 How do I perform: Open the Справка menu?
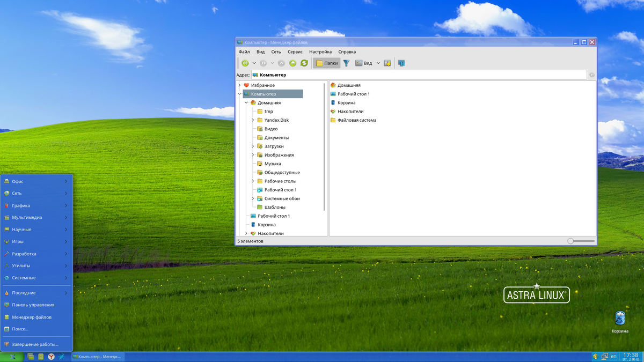pyautogui.click(x=347, y=52)
